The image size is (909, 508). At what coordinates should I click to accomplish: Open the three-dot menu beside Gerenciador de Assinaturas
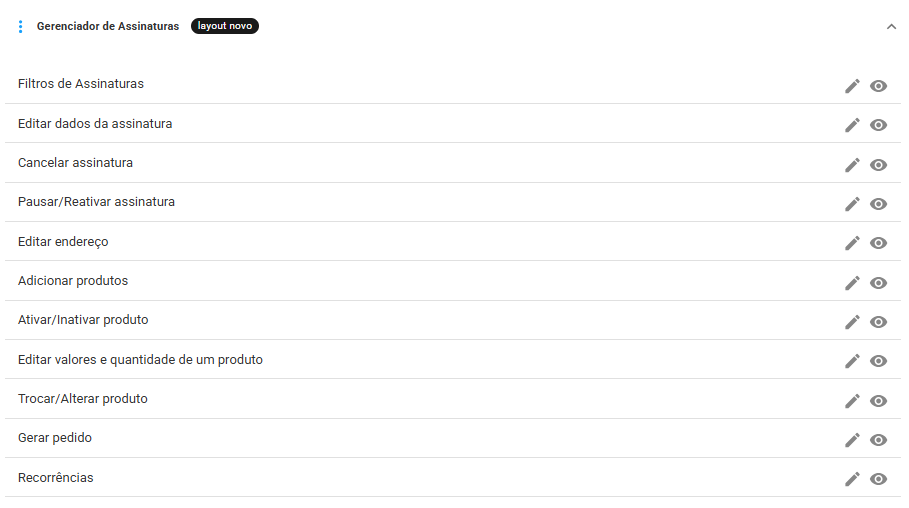[x=21, y=27]
